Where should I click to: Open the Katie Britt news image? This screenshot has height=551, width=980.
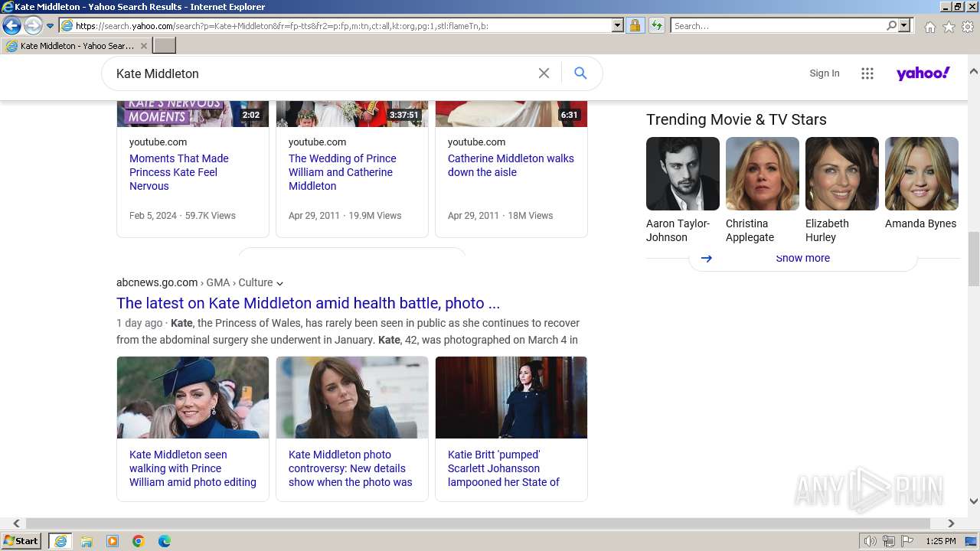tap(511, 397)
